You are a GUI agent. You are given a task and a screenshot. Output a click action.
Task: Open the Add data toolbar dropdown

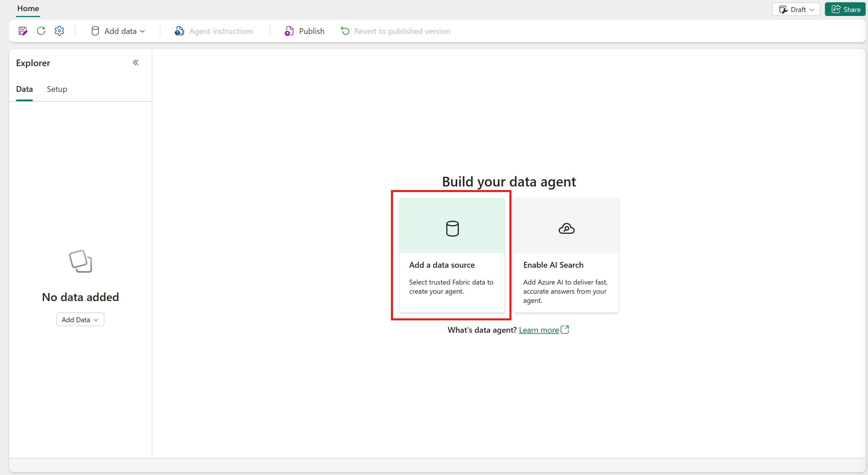click(x=118, y=31)
